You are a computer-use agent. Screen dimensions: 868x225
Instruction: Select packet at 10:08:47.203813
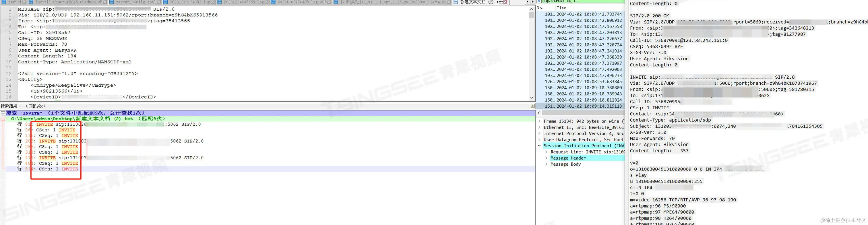pos(580,33)
